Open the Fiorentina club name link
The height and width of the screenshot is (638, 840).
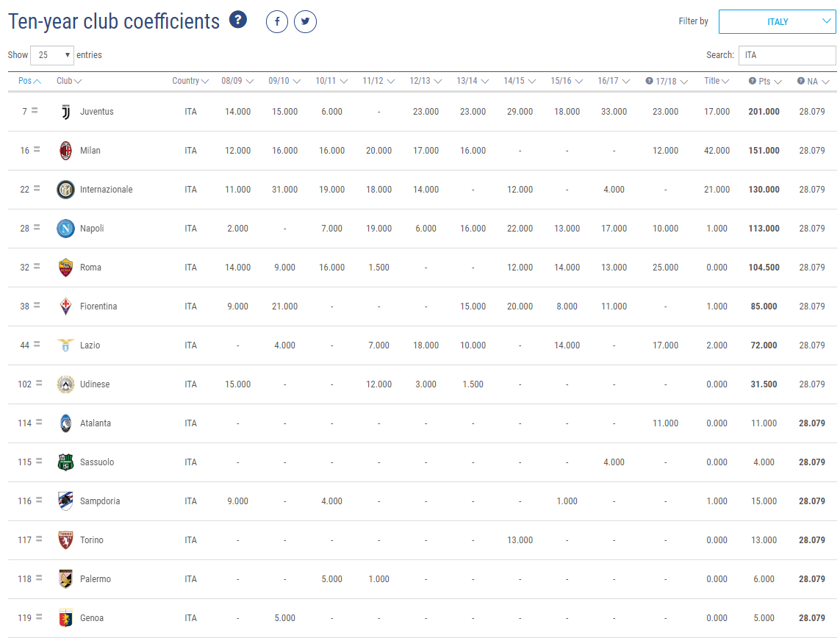tap(98, 307)
